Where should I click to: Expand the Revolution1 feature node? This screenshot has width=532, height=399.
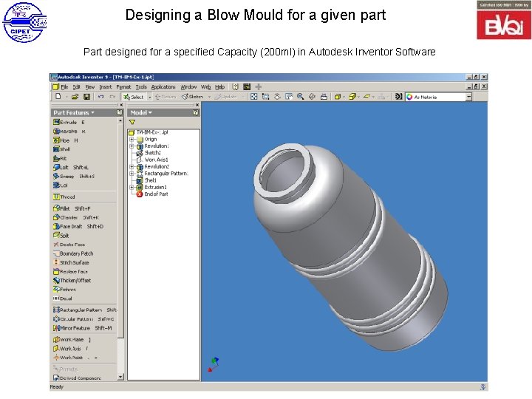pyautogui.click(x=132, y=146)
